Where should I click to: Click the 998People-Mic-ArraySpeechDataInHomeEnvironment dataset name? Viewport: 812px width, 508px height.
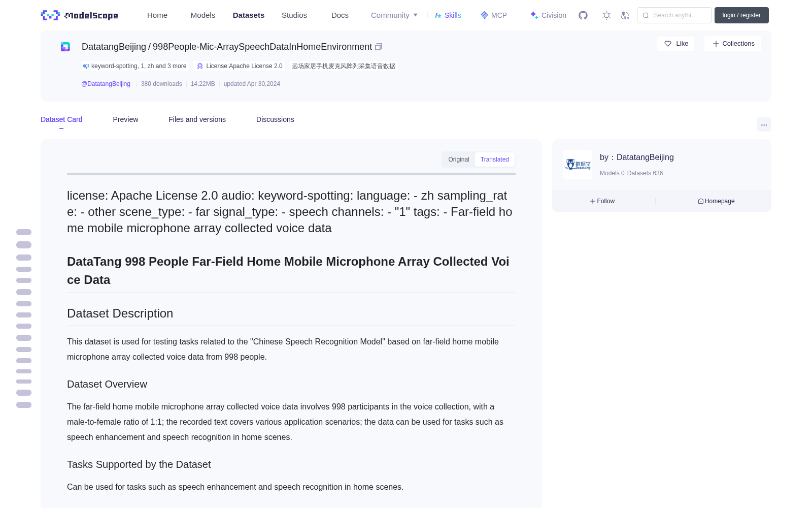262,47
